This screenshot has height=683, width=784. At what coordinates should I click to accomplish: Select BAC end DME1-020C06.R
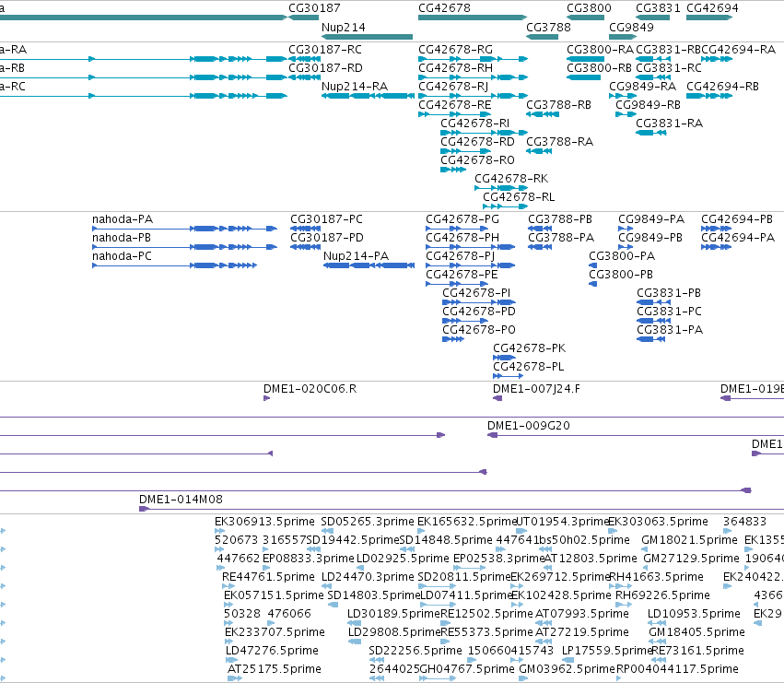coord(310,389)
